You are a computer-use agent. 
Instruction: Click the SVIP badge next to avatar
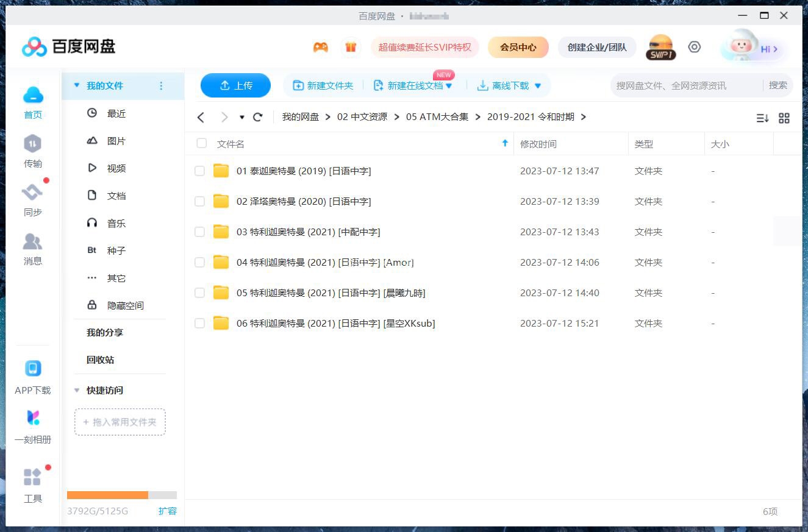click(x=660, y=54)
